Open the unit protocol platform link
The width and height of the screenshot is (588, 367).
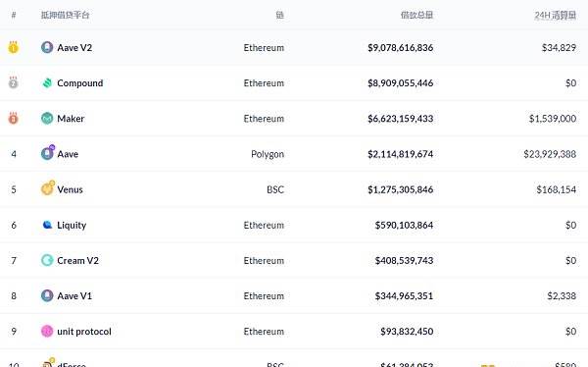coord(84,332)
